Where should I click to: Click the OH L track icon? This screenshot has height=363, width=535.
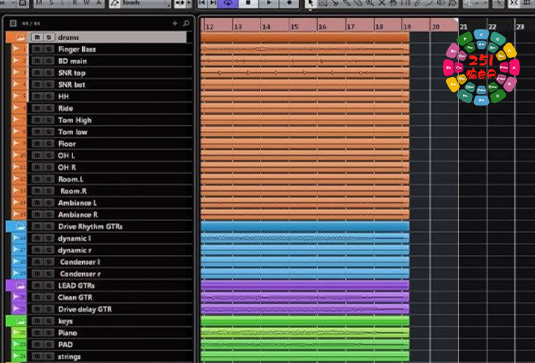(x=18, y=156)
